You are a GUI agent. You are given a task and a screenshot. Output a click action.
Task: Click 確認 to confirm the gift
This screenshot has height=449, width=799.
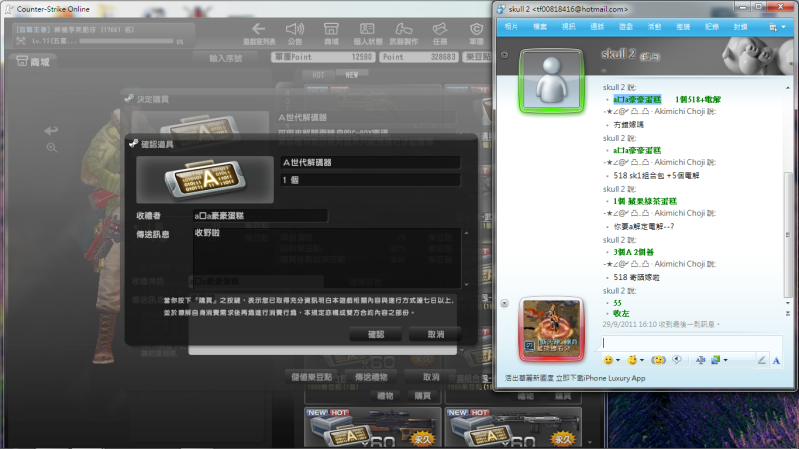[x=376, y=334]
